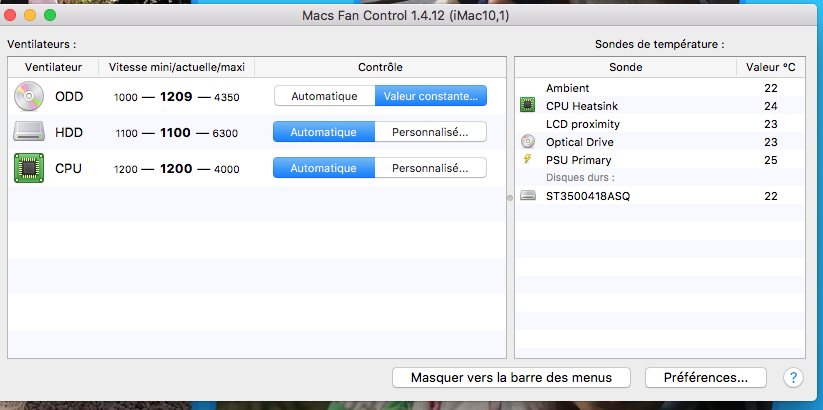823x410 pixels.
Task: Click the Optical Drive disc sensor icon
Action: [527, 142]
